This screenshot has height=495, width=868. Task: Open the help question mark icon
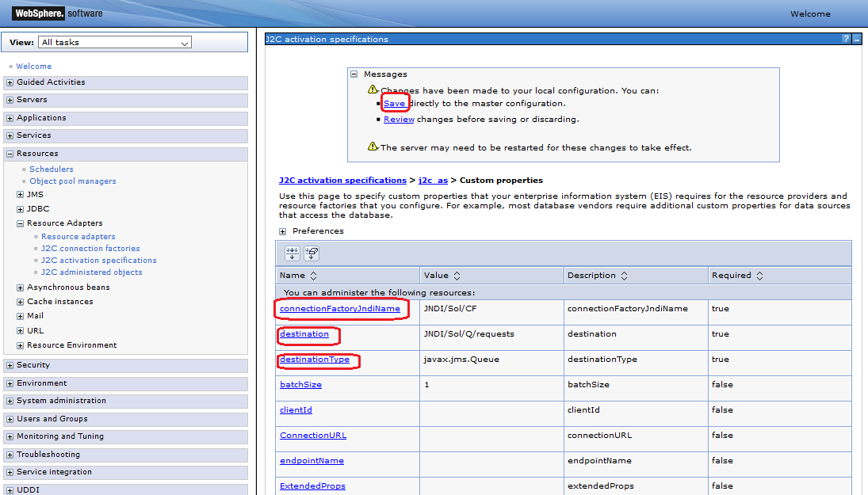(x=846, y=39)
